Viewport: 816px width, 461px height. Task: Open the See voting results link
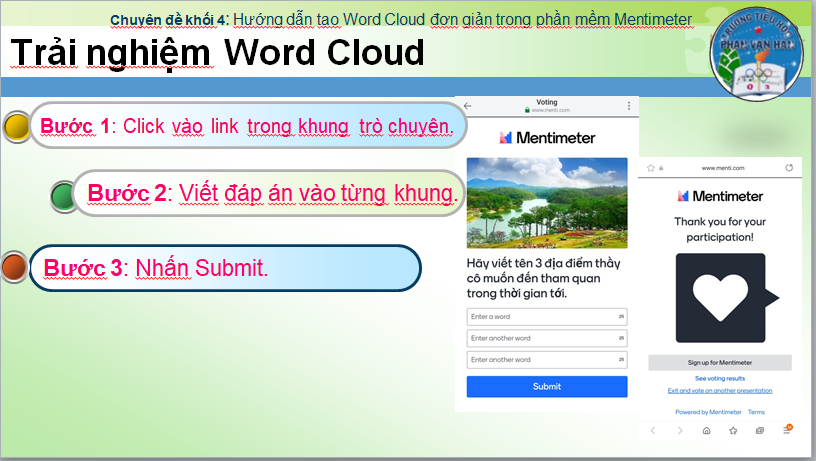pyautogui.click(x=720, y=378)
